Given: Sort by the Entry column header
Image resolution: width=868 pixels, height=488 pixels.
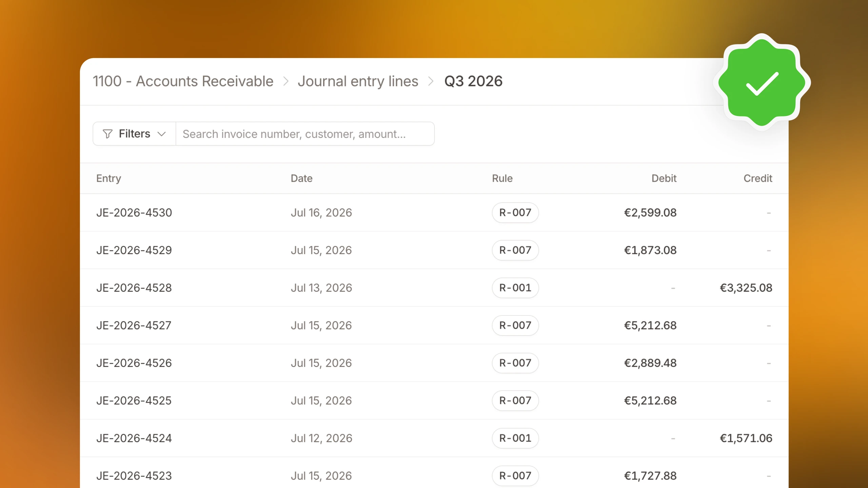Looking at the screenshot, I should click(108, 178).
